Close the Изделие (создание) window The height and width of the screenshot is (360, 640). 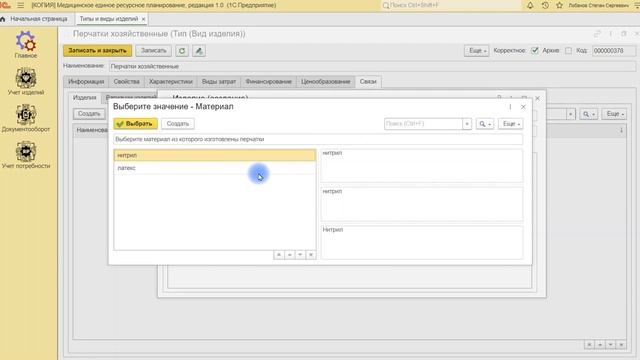tap(538, 98)
